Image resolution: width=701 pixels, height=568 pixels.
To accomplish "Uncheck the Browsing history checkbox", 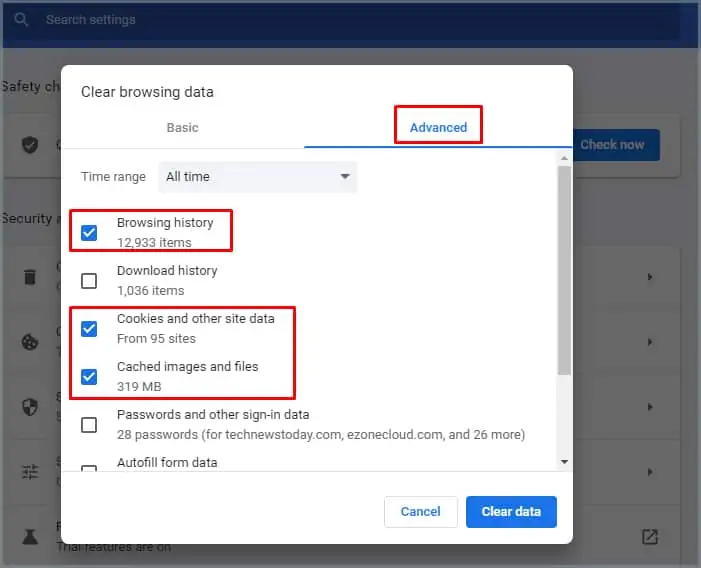I will click(x=89, y=232).
